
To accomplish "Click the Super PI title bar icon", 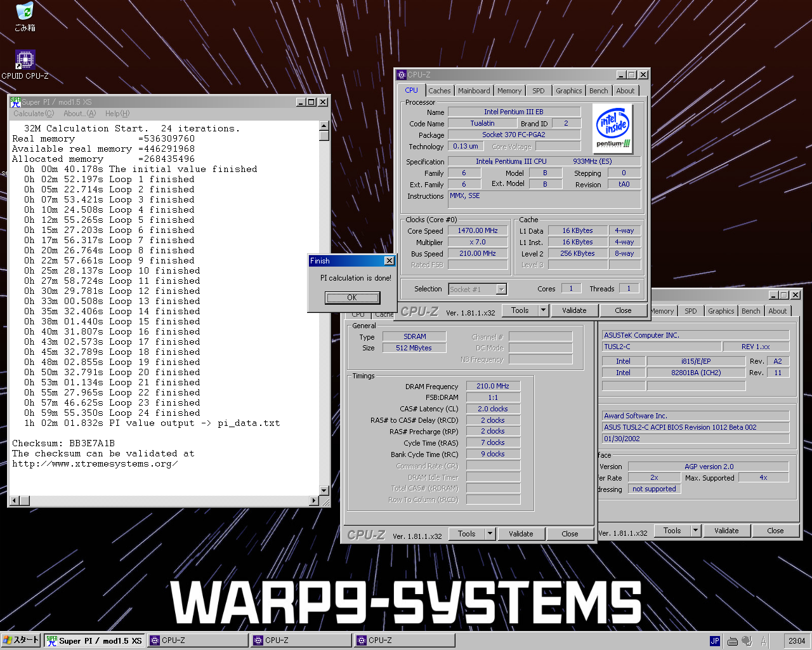I will coord(15,102).
